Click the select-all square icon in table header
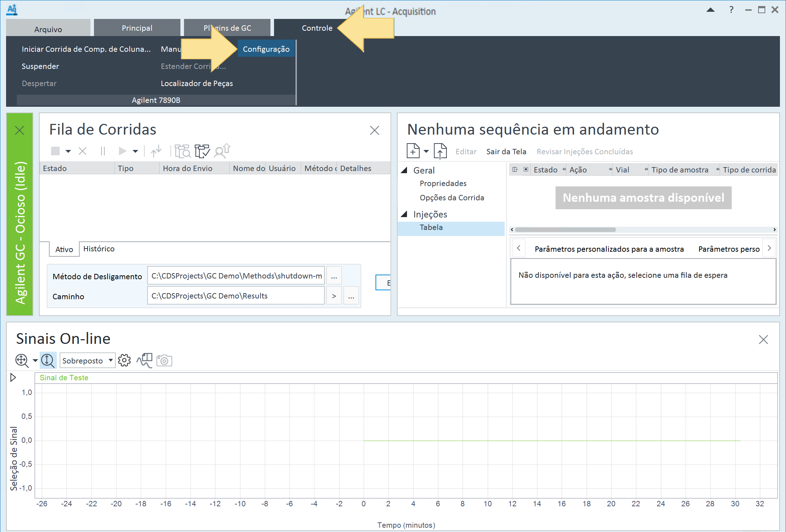The height and width of the screenshot is (532, 786). click(526, 170)
